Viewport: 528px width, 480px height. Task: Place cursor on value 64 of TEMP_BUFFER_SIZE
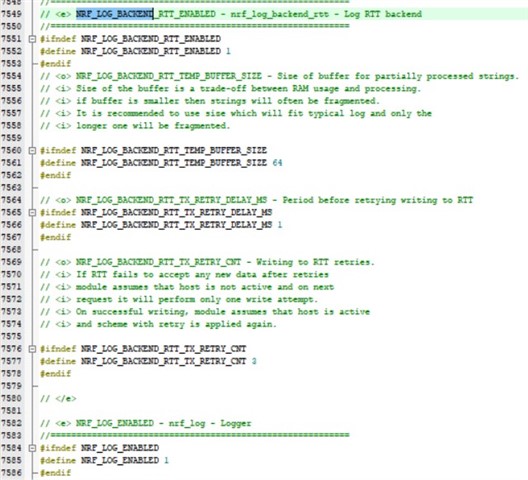tap(277, 163)
